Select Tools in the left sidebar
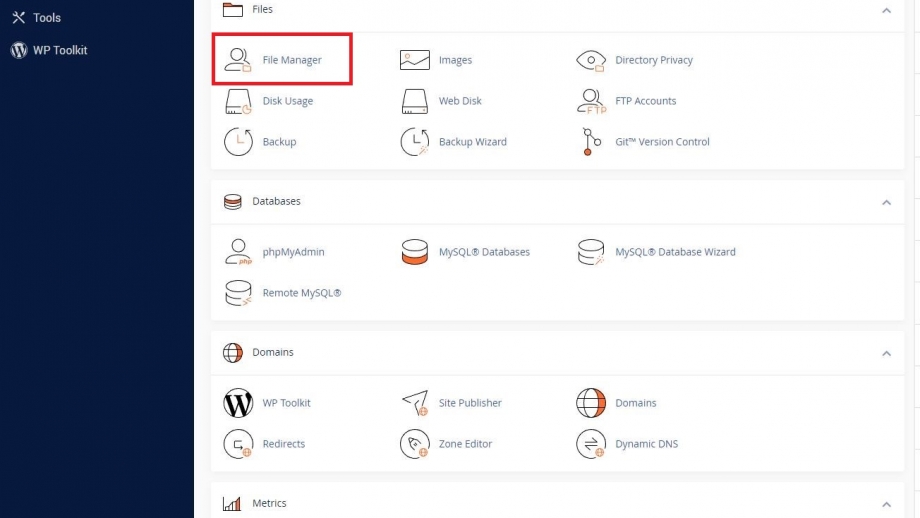This screenshot has width=920, height=518. 36,18
